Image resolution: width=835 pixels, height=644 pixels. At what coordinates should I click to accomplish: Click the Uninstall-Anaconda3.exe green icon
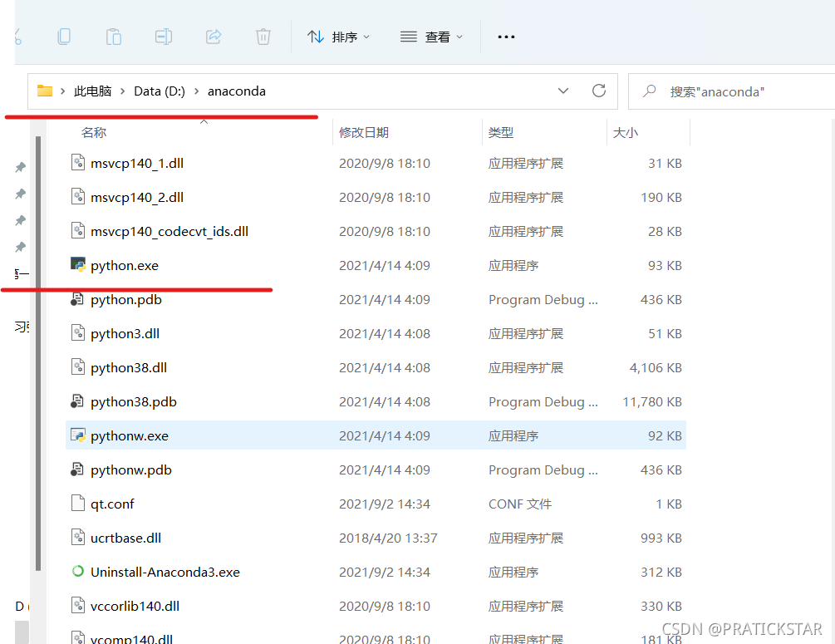tap(78, 571)
